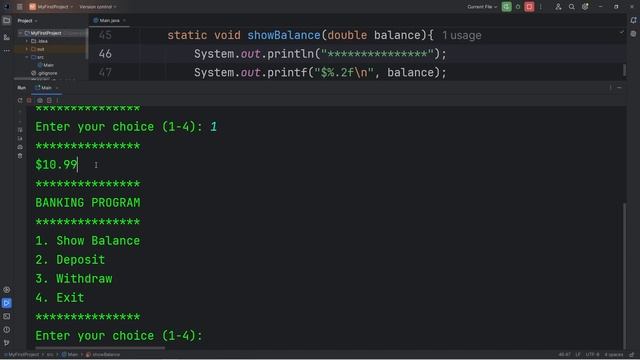
Task: Open the main hamburger menu
Action: tap(20, 7)
